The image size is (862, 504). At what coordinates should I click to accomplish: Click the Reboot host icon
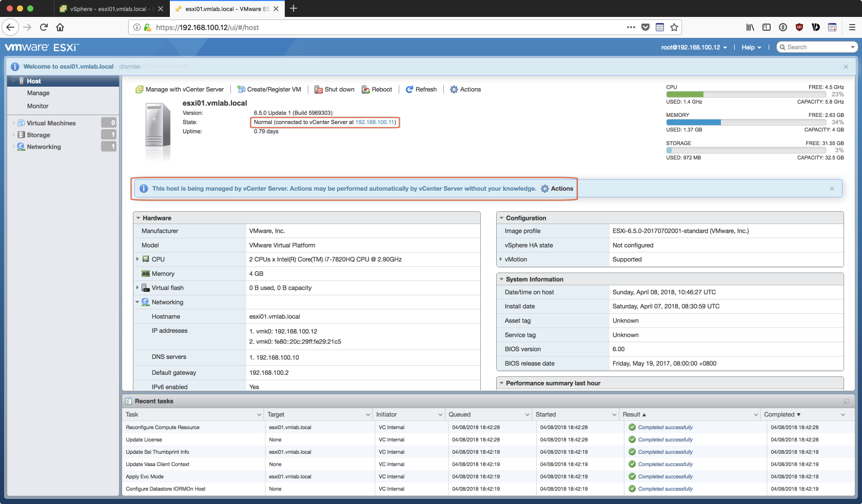[x=366, y=90]
